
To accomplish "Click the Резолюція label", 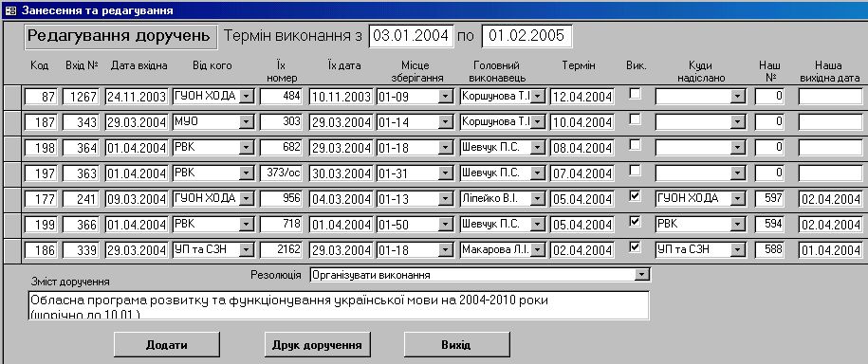I will pos(276,275).
